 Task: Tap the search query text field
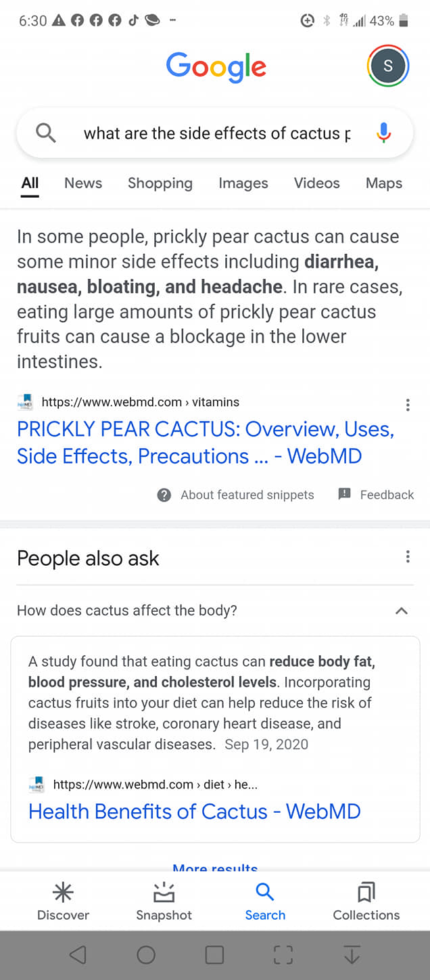pos(216,133)
